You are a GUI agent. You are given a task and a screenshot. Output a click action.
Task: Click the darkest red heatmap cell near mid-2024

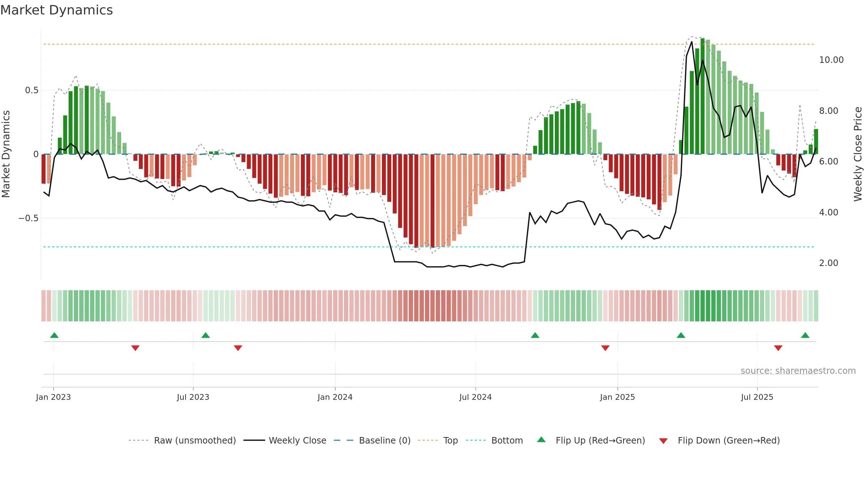pos(433,306)
